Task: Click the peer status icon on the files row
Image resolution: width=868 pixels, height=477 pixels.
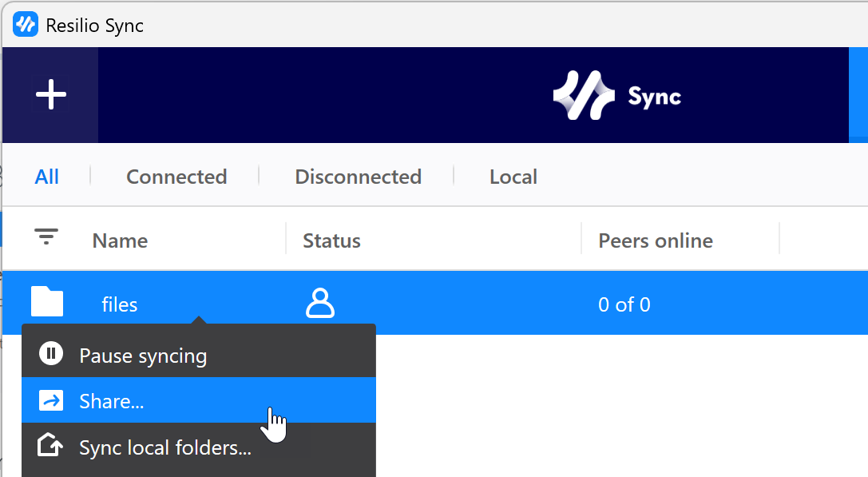Action: click(320, 304)
